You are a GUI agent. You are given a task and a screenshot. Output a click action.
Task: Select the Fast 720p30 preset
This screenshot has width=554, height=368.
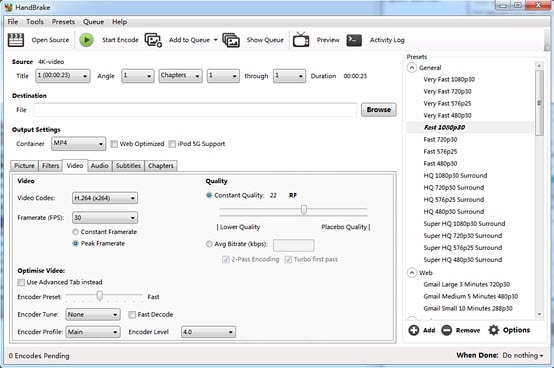(440, 140)
